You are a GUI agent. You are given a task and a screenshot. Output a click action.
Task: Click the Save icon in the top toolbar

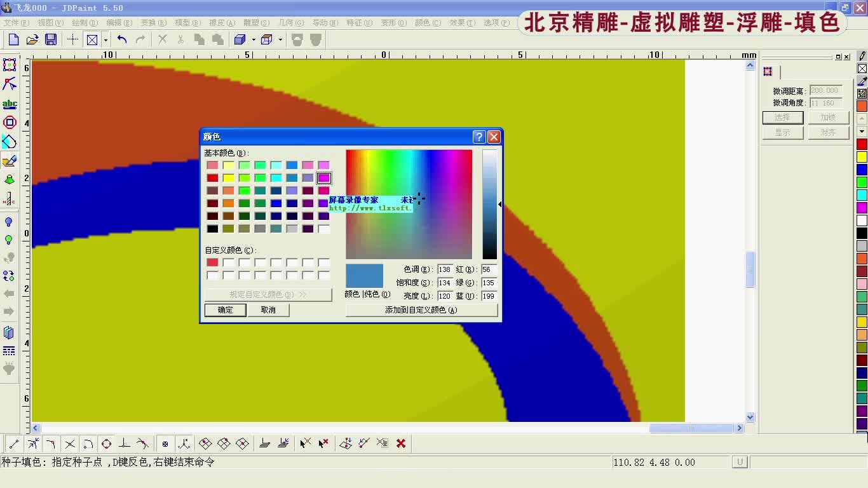pos(52,39)
